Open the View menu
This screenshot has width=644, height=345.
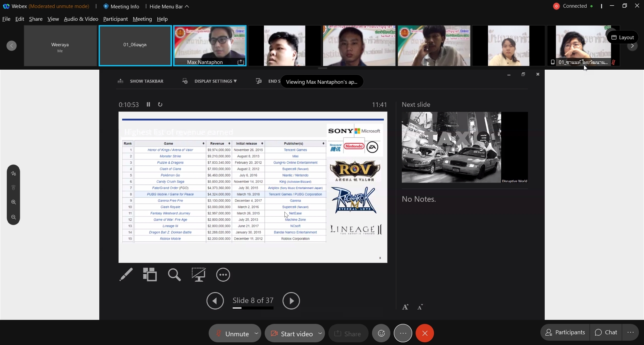[53, 19]
